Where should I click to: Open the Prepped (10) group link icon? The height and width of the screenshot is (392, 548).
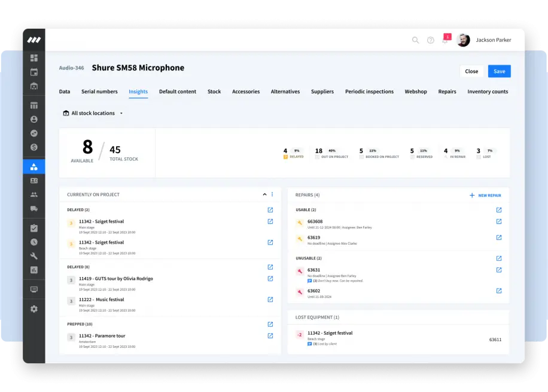coord(270,324)
